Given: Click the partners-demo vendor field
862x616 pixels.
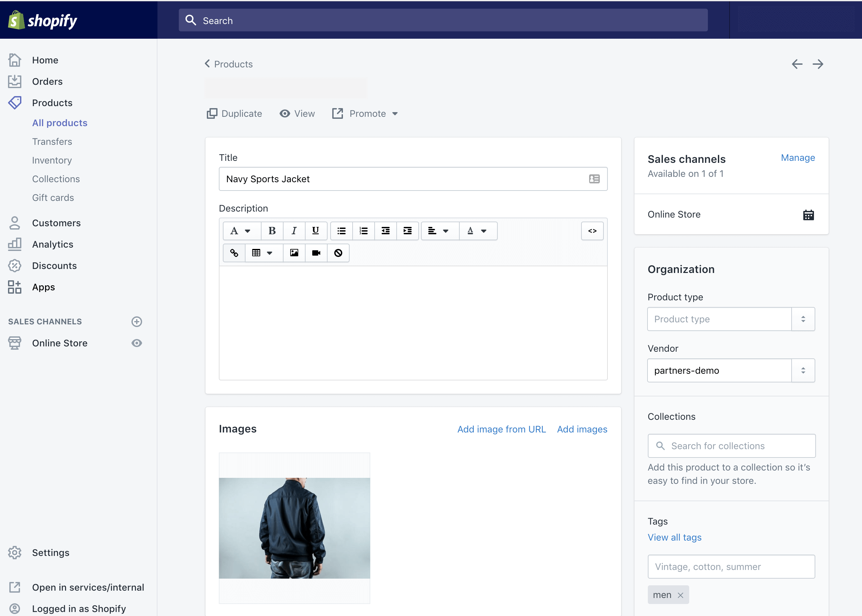Looking at the screenshot, I should [x=719, y=370].
